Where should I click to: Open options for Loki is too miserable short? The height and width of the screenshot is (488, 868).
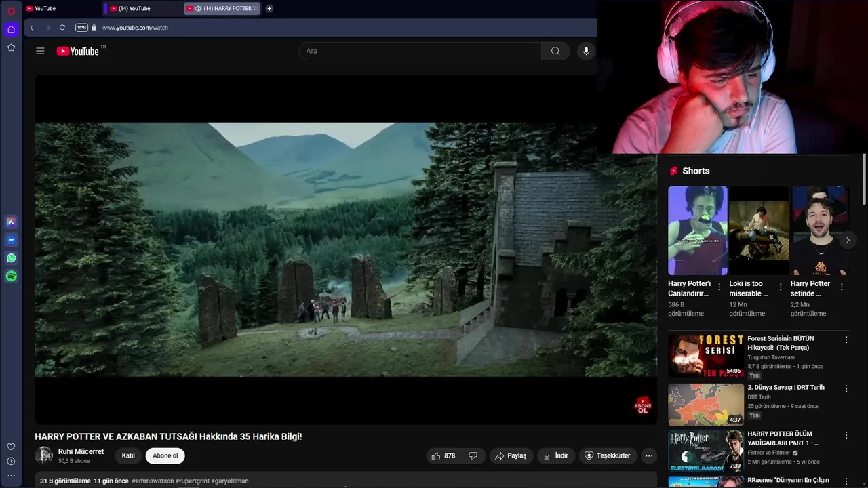[x=781, y=287]
